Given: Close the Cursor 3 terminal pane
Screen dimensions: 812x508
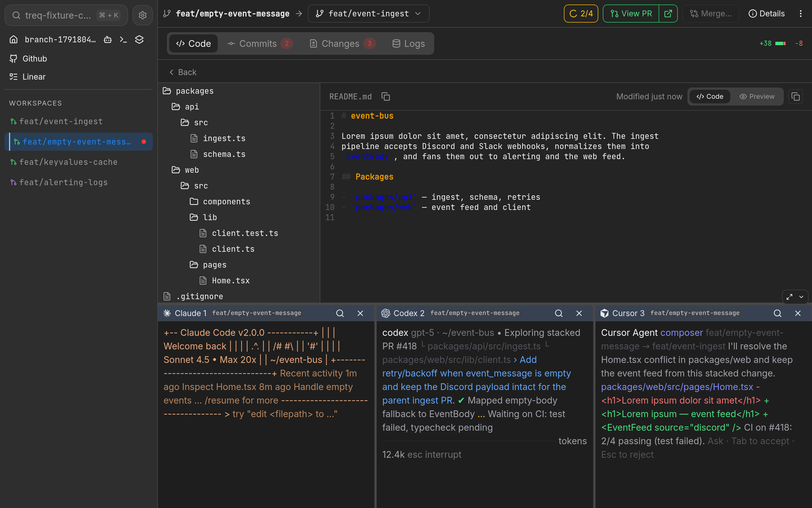Looking at the screenshot, I should point(798,313).
